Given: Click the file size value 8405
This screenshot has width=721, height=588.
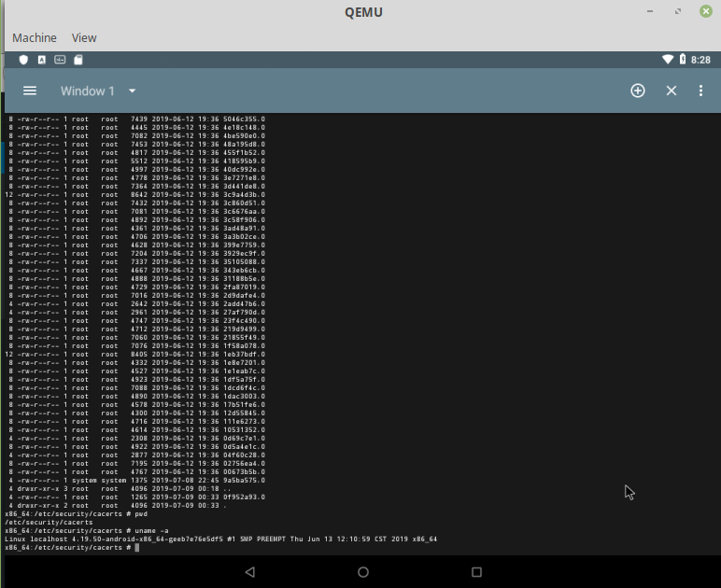Looking at the screenshot, I should pyautogui.click(x=139, y=354).
